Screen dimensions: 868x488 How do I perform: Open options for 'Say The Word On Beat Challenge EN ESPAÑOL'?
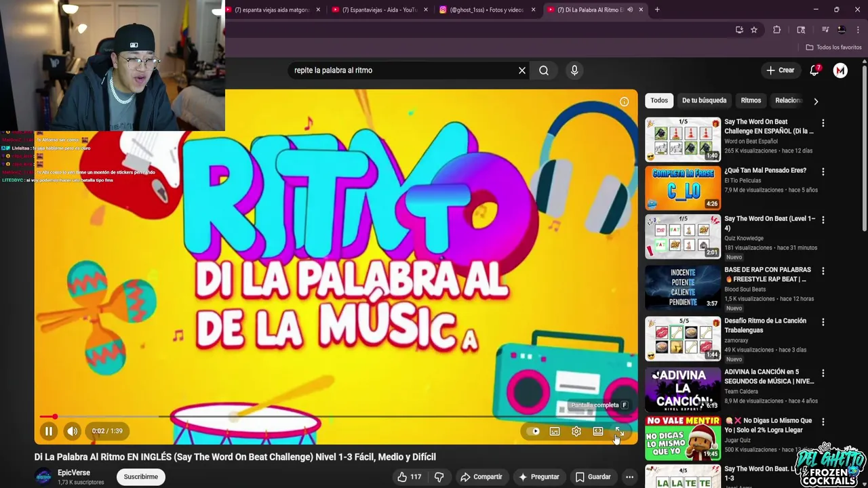tap(823, 123)
